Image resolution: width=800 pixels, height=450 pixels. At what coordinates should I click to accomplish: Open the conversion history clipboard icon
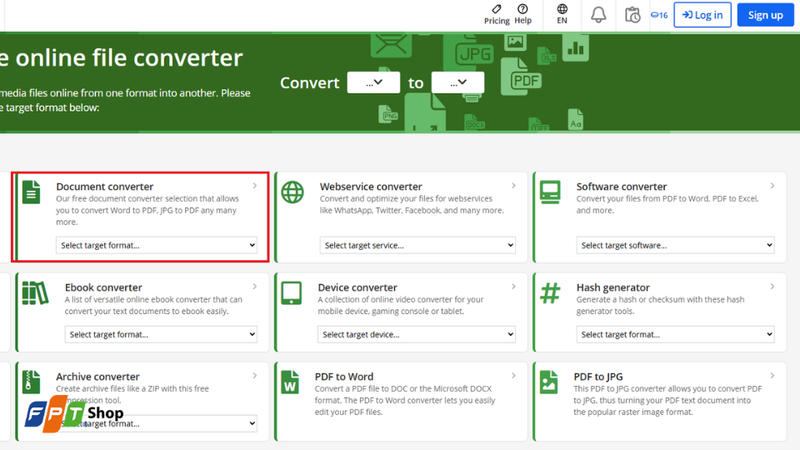(633, 15)
